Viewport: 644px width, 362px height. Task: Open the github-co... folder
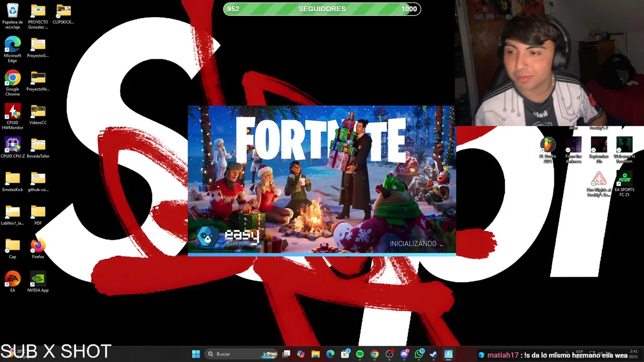pyautogui.click(x=38, y=182)
